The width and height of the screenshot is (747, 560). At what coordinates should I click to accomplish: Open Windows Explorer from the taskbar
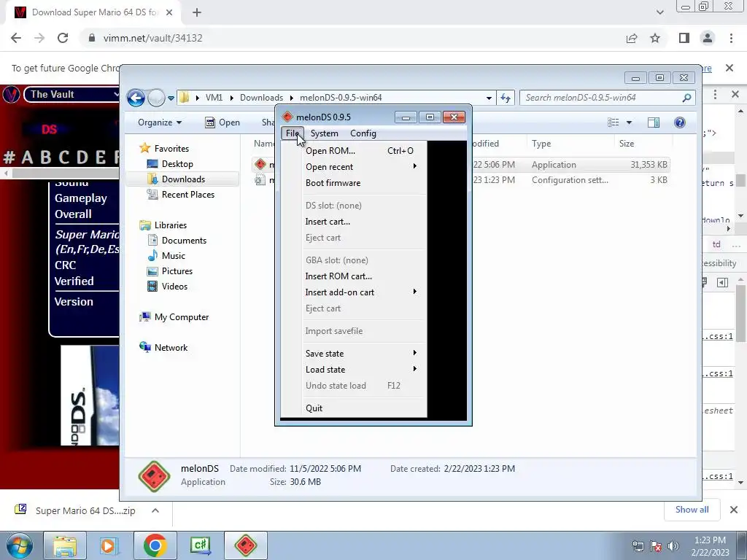[x=65, y=545]
